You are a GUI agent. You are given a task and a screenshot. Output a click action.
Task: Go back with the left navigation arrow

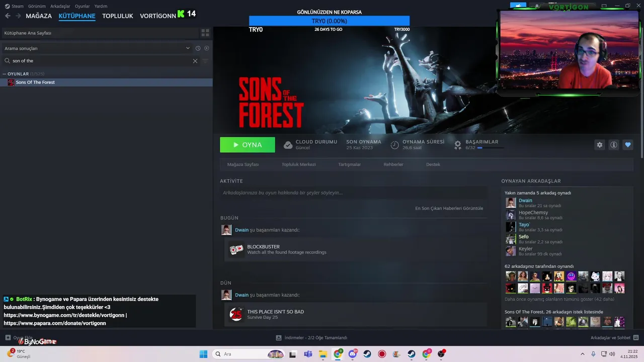pos(8,16)
